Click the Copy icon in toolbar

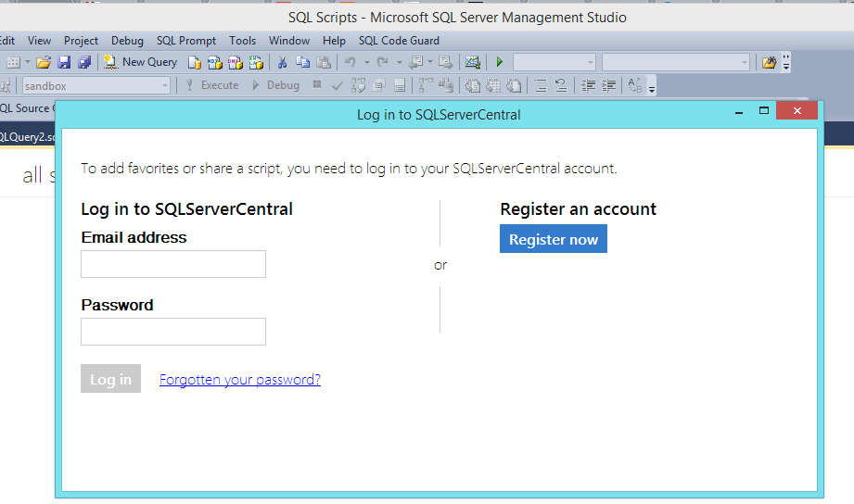point(302,62)
